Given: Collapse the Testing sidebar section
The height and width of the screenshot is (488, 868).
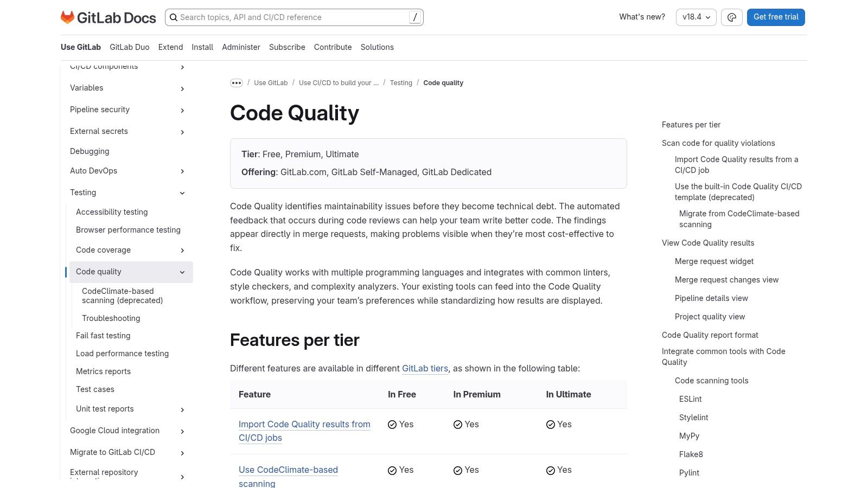Looking at the screenshot, I should pyautogui.click(x=182, y=193).
